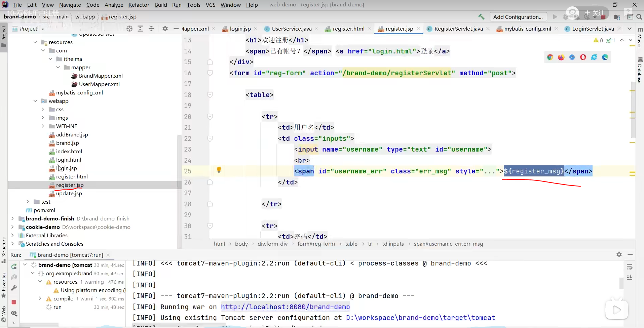Viewport: 644px width, 328px height.
Task: Switch to the RegisterServlet.java tab
Action: tap(458, 29)
